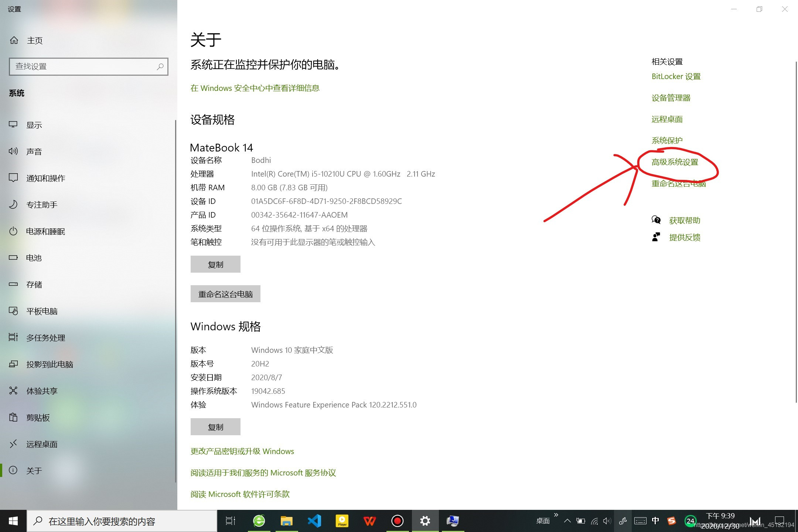Open the green browser icon in taskbar

click(x=259, y=521)
